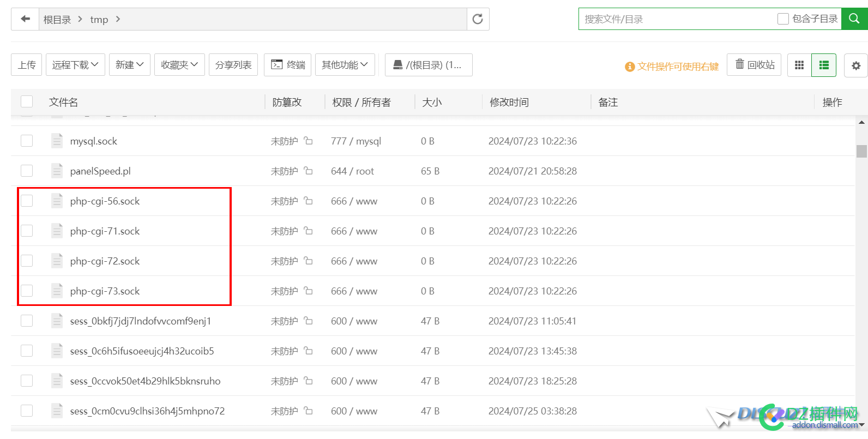868x439 pixels.
Task: Check the box for mysql.sock
Action: 27,141
